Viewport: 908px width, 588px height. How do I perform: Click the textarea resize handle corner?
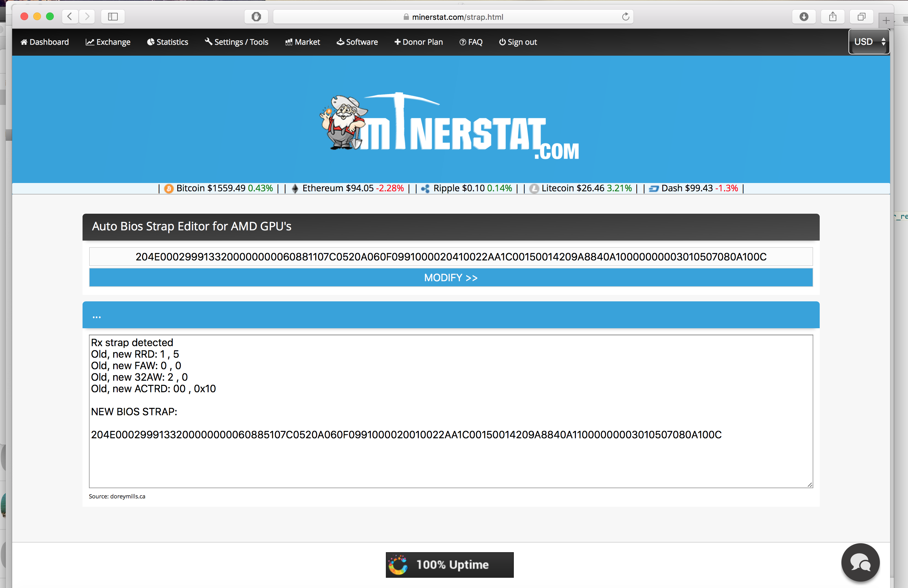(x=809, y=485)
